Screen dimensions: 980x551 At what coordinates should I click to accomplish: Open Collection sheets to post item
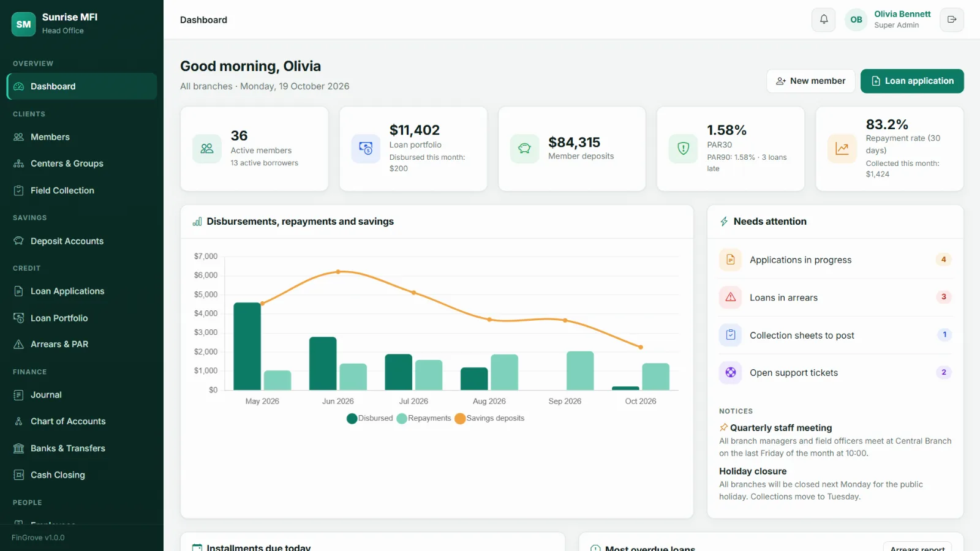pyautogui.click(x=835, y=335)
